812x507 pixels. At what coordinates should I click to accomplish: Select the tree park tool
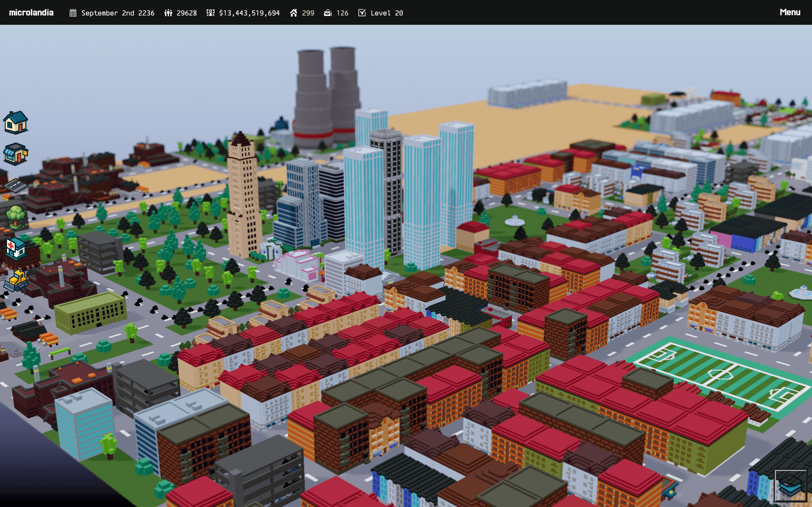16,216
